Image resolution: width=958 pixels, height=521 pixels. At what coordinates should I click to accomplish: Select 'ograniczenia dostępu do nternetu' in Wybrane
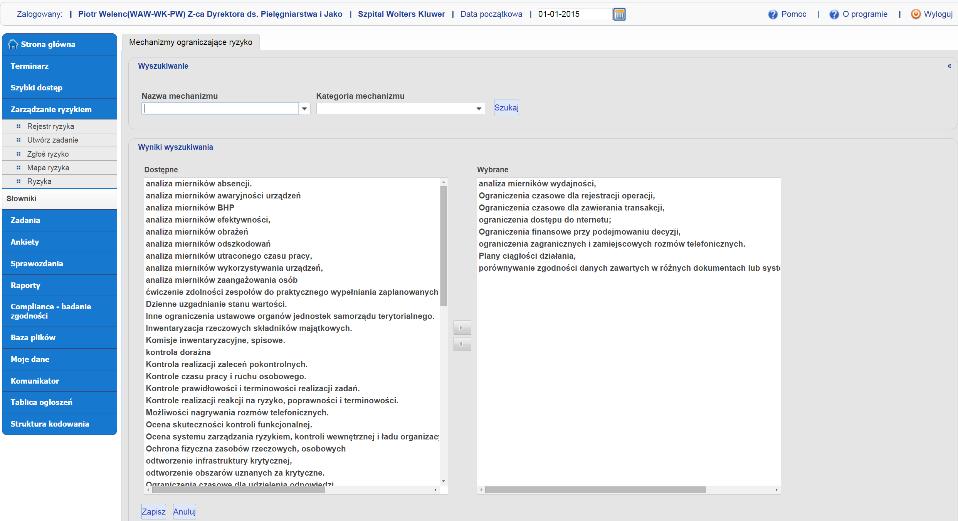coord(545,219)
